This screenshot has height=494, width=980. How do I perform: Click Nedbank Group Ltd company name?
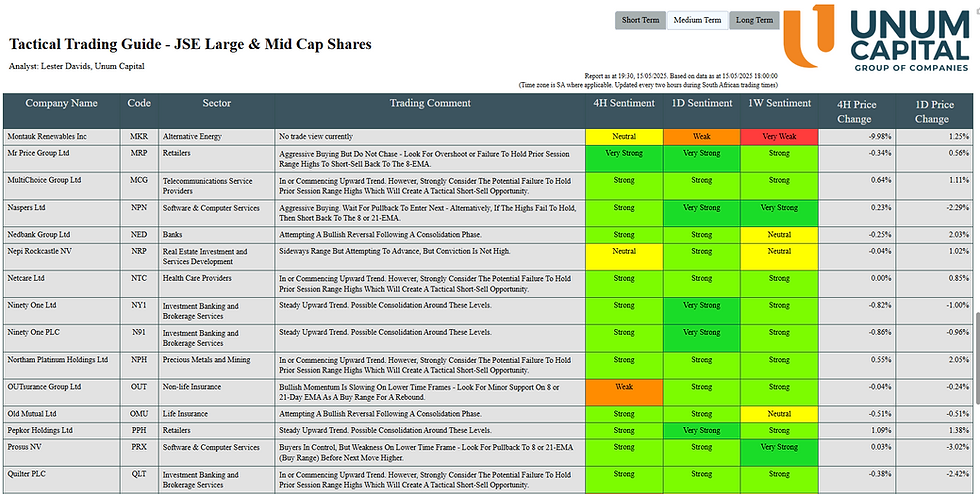(38, 234)
